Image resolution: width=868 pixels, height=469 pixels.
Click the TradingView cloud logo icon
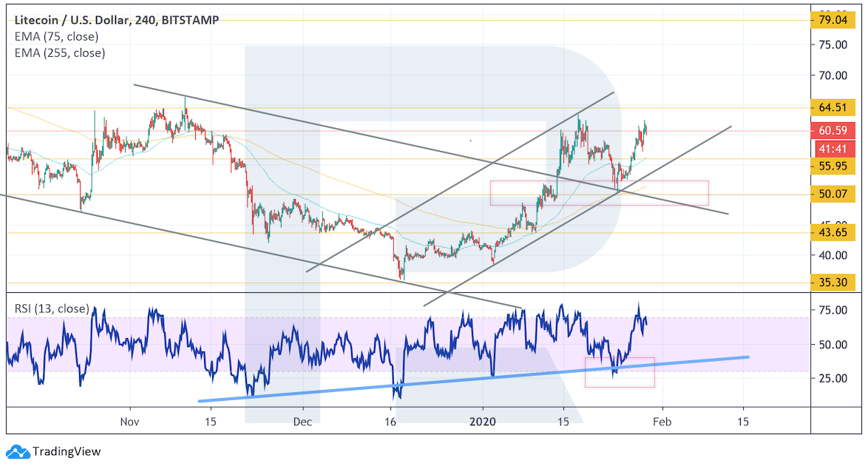(16, 451)
